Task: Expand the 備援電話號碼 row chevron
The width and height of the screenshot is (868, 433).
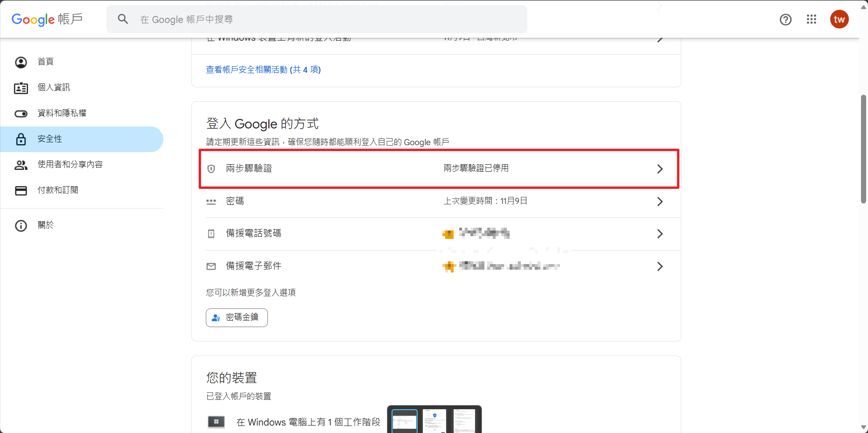Action: pyautogui.click(x=659, y=234)
